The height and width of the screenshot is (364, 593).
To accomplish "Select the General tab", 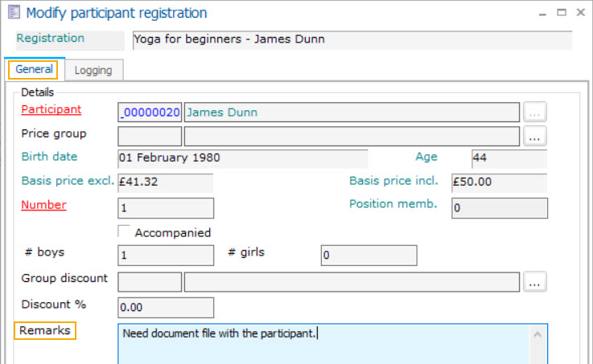I will 34,70.
